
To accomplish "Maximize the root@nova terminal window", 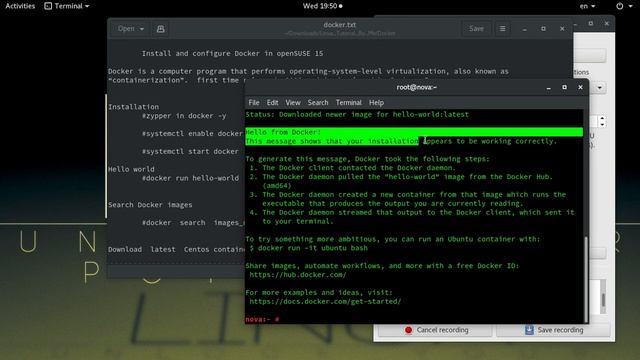I will coord(564,87).
